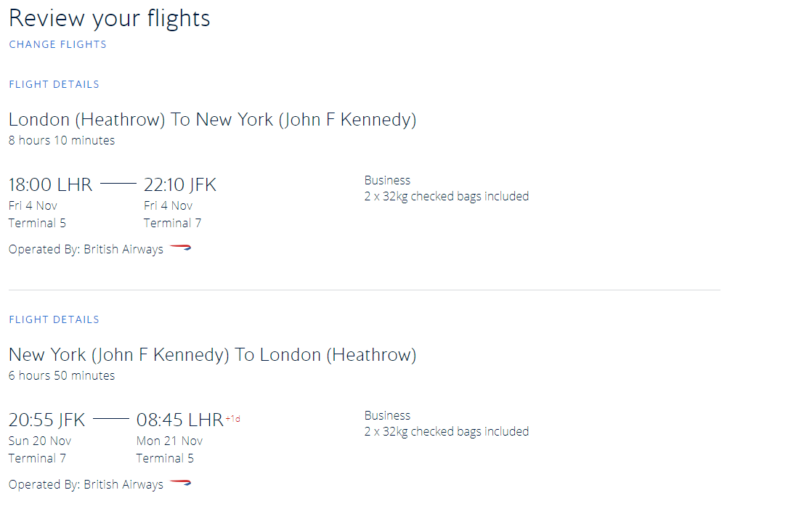Select the 22:10 JFK arrival time
This screenshot has width=812, height=506.
179,184
